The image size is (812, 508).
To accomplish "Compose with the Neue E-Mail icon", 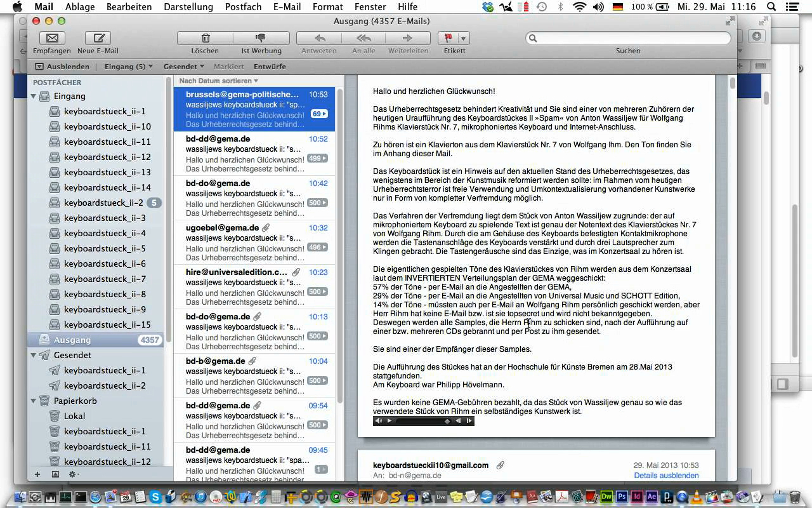I will (98, 38).
